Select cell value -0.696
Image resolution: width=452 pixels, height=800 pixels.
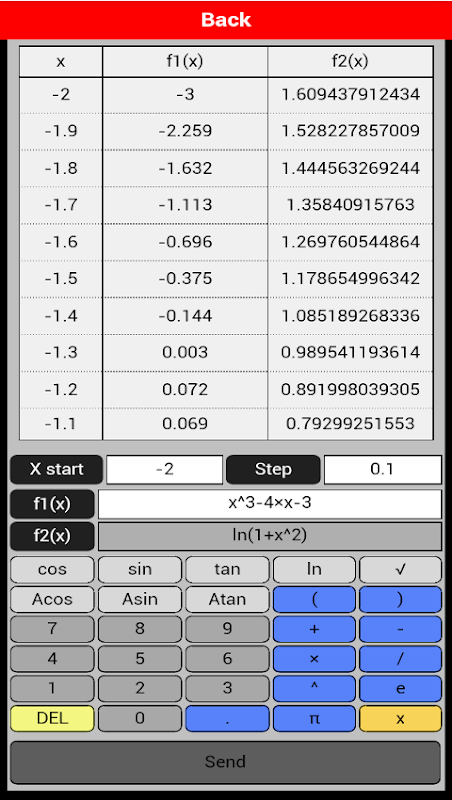coord(185,242)
